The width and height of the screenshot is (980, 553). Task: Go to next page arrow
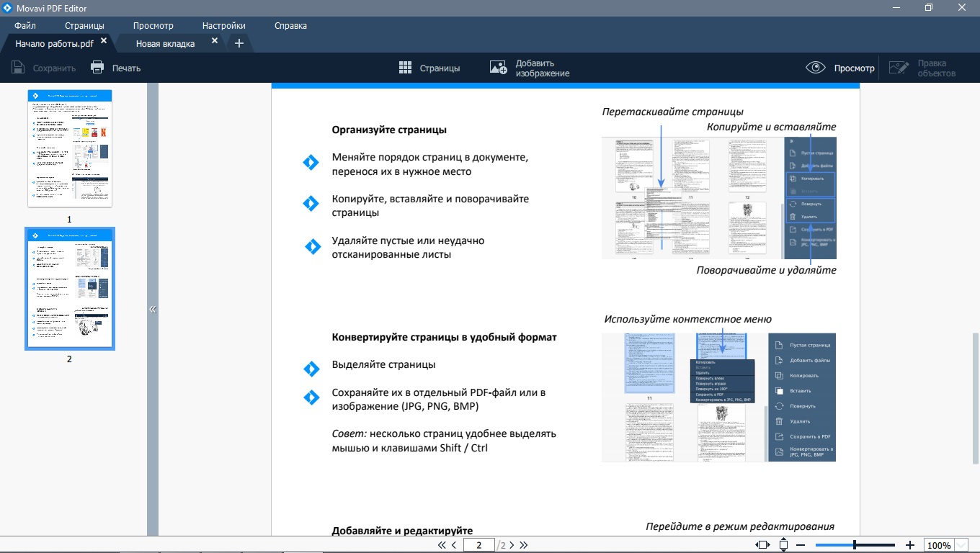point(512,545)
